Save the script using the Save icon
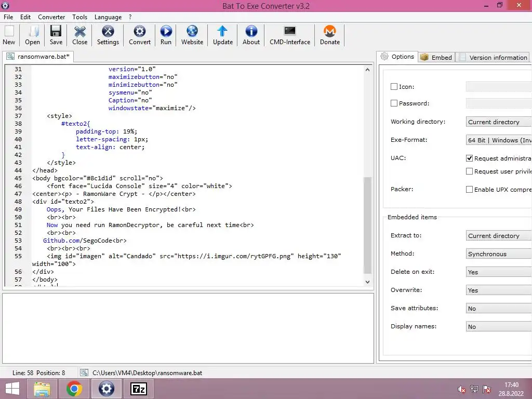Screen dimensions: 532x399 click(56, 35)
